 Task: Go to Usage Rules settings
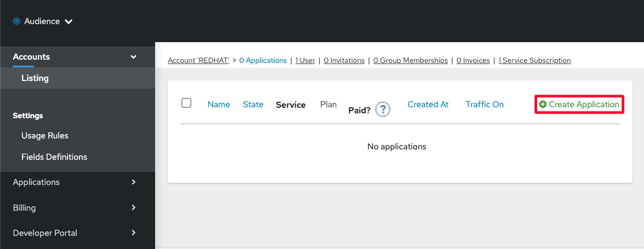[45, 136]
